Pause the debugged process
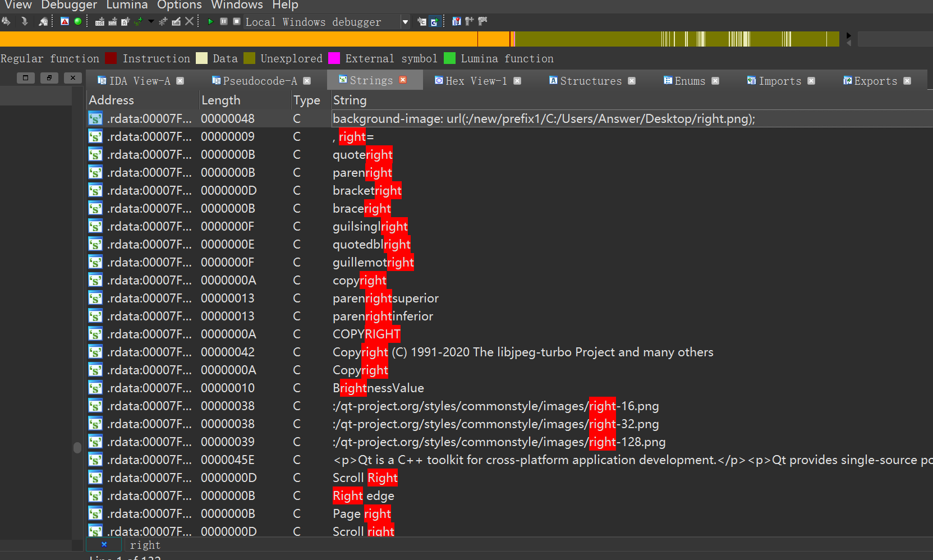The height and width of the screenshot is (560, 933). (x=224, y=21)
